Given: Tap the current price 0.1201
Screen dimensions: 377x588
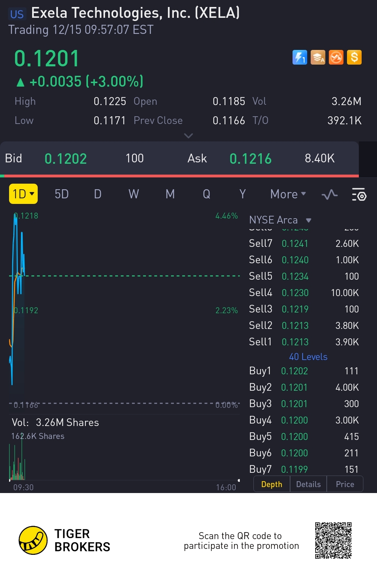Looking at the screenshot, I should click(x=47, y=58).
